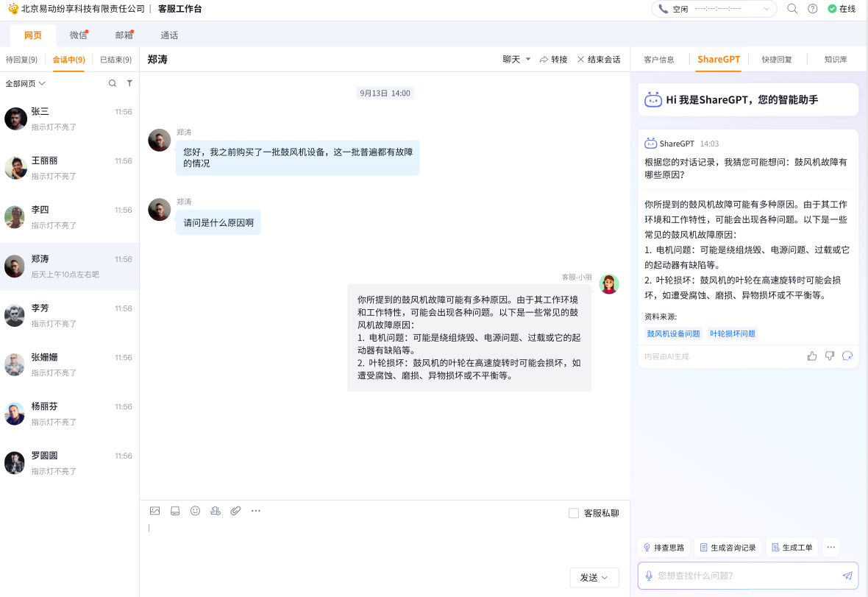Open the search magnifier above the session list
Screen dimensions: 868x597
[112, 83]
